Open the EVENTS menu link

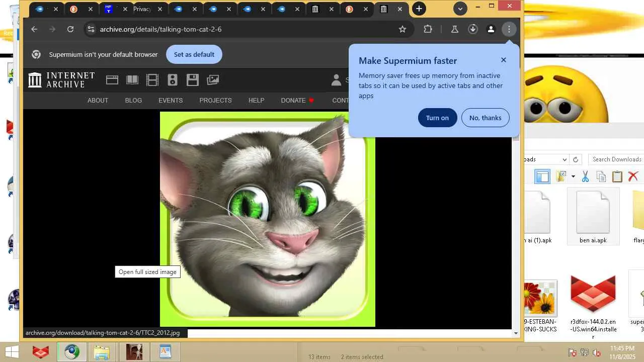coord(171,100)
